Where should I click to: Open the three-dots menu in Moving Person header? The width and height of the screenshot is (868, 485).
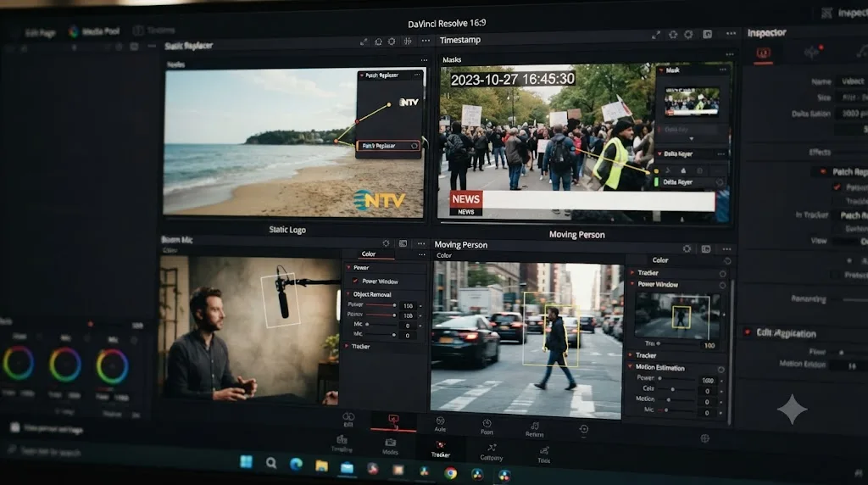pos(726,249)
